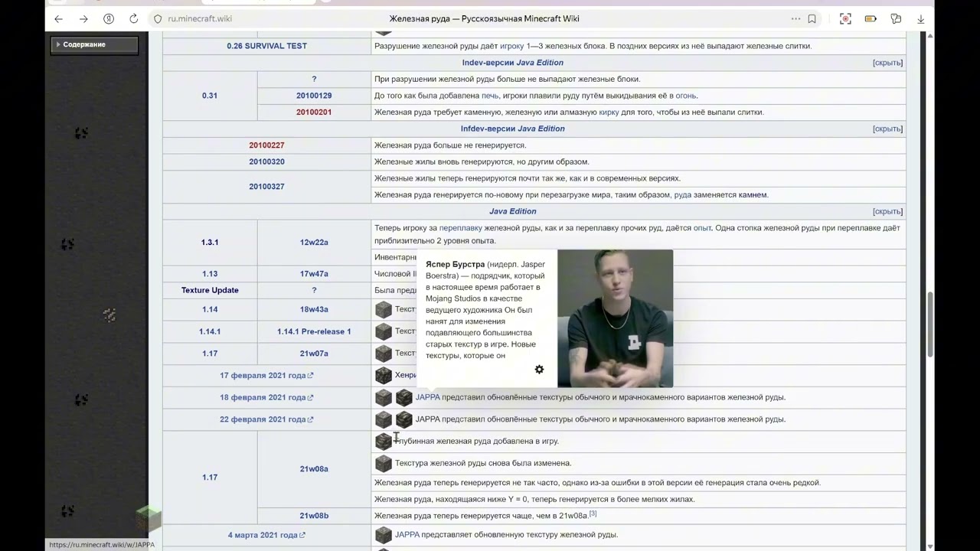Click the iron ore icon in the 18w43a row
This screenshot has width=980, height=551.
pyautogui.click(x=384, y=310)
